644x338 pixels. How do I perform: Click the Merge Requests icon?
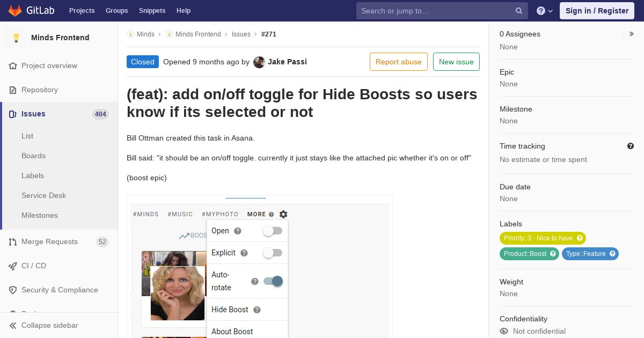click(13, 241)
